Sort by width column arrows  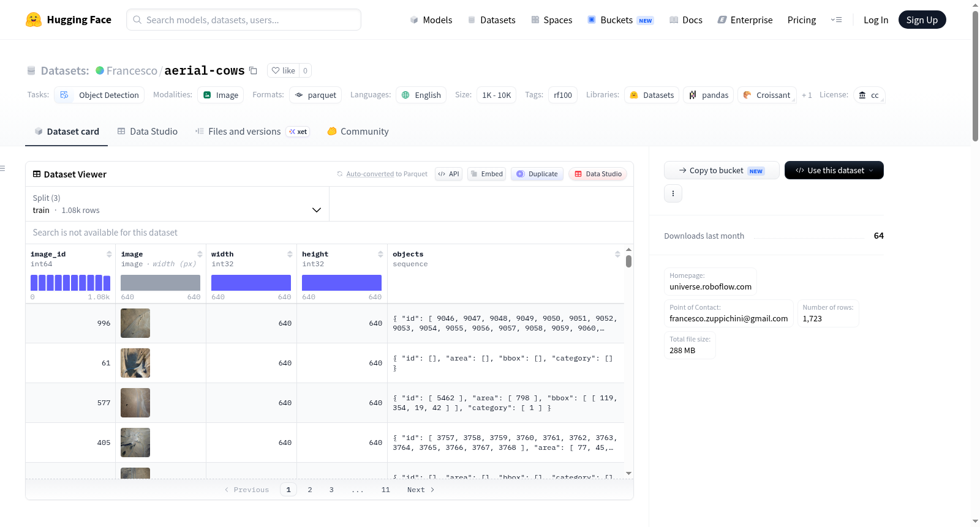[x=290, y=254]
